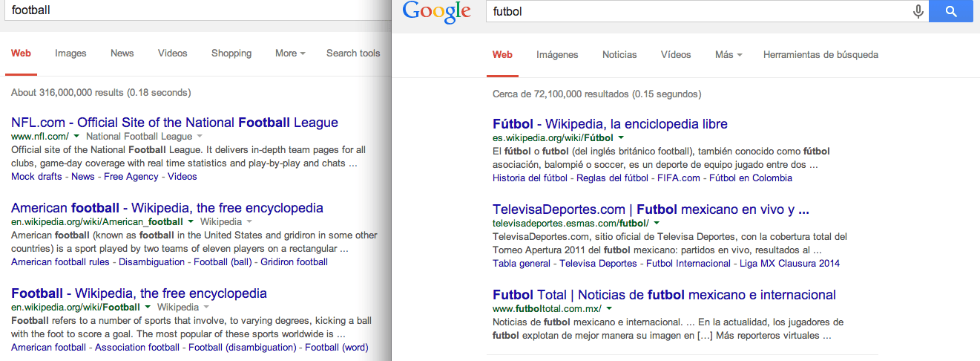Click 'Cerca de 72,100,000 resultados' text
The image size is (980, 361).
pos(596,94)
